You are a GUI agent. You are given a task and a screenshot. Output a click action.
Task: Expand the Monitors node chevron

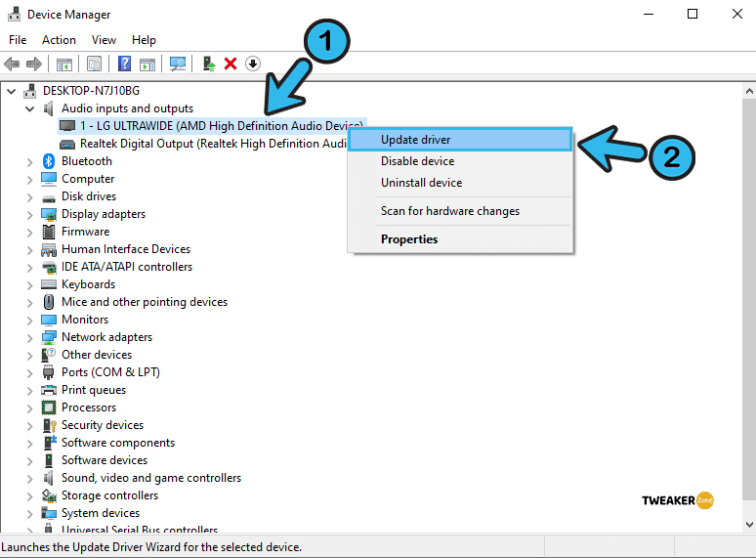(30, 321)
